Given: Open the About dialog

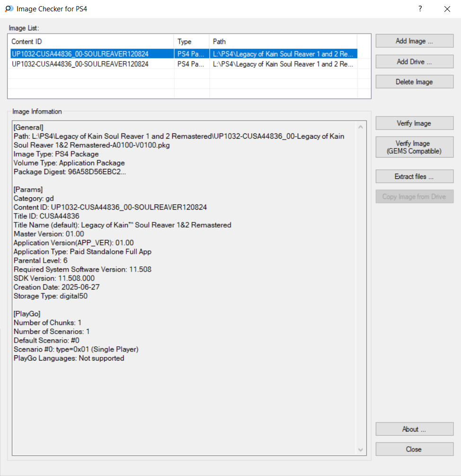Looking at the screenshot, I should (414, 429).
